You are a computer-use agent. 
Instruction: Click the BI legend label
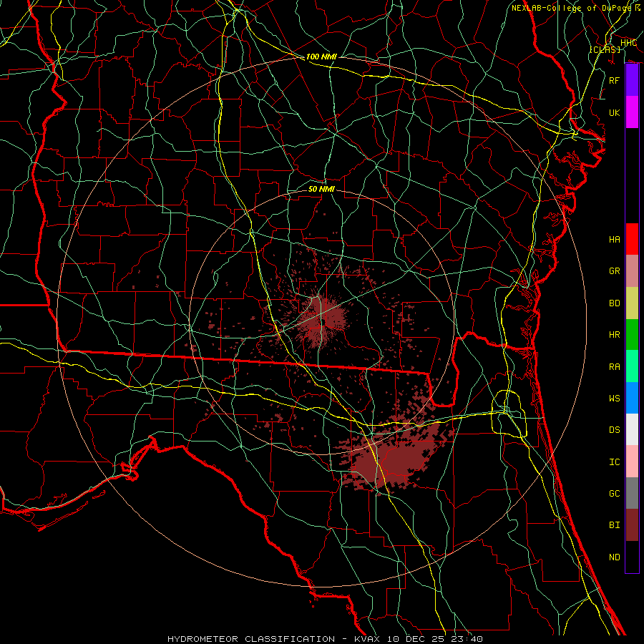[x=614, y=525]
